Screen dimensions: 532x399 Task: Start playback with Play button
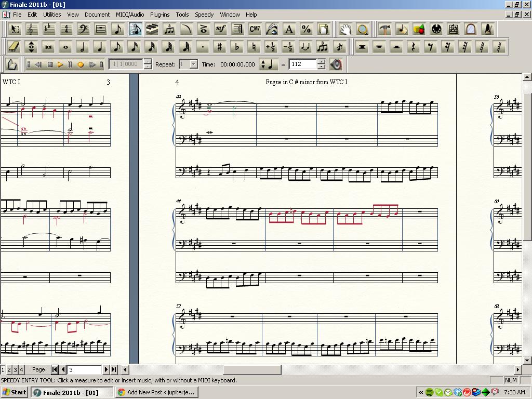[60, 64]
